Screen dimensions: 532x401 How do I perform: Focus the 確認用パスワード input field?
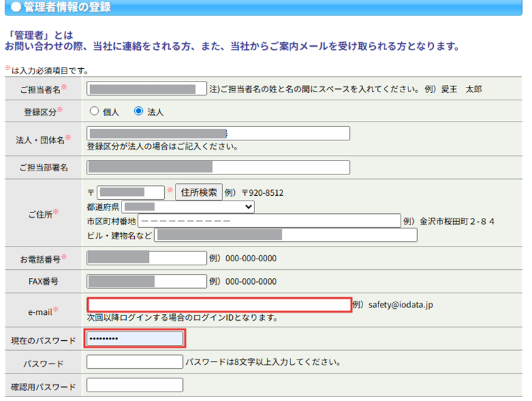coord(134,386)
